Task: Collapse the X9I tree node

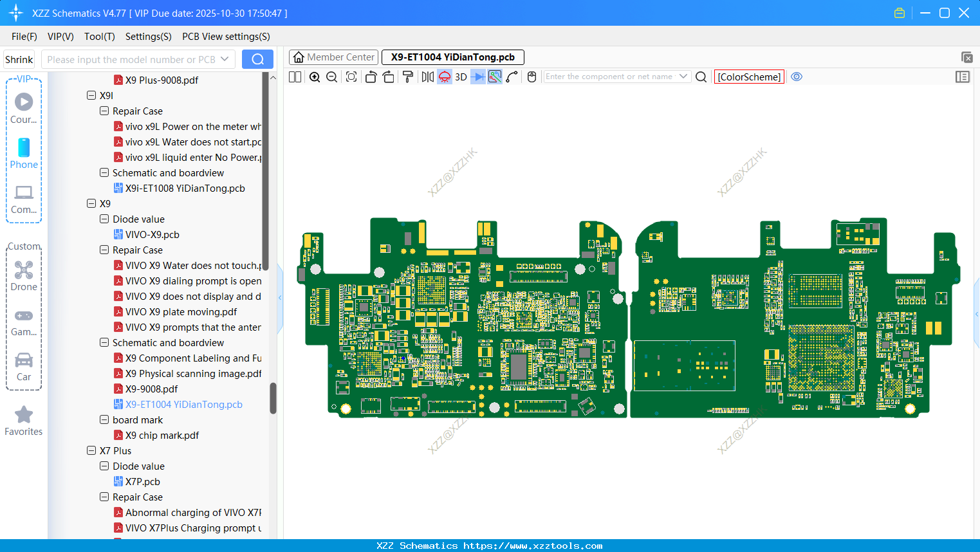Action: pyautogui.click(x=91, y=95)
